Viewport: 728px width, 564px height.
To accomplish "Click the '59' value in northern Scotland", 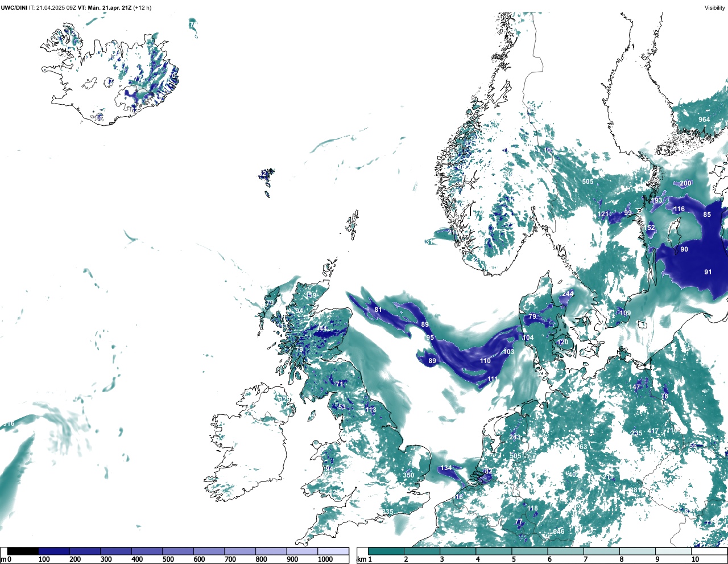I will point(312,295).
